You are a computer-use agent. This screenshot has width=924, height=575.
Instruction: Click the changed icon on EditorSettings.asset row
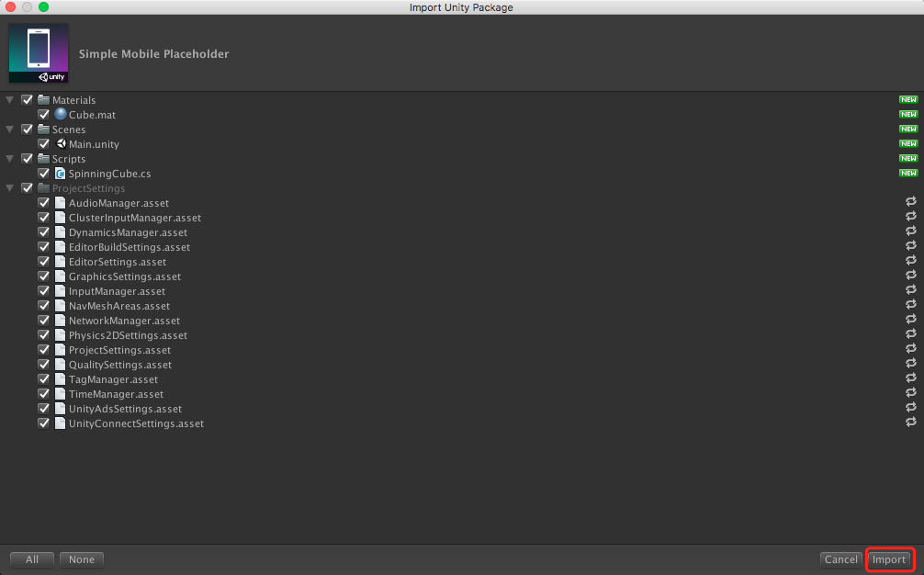point(911,260)
